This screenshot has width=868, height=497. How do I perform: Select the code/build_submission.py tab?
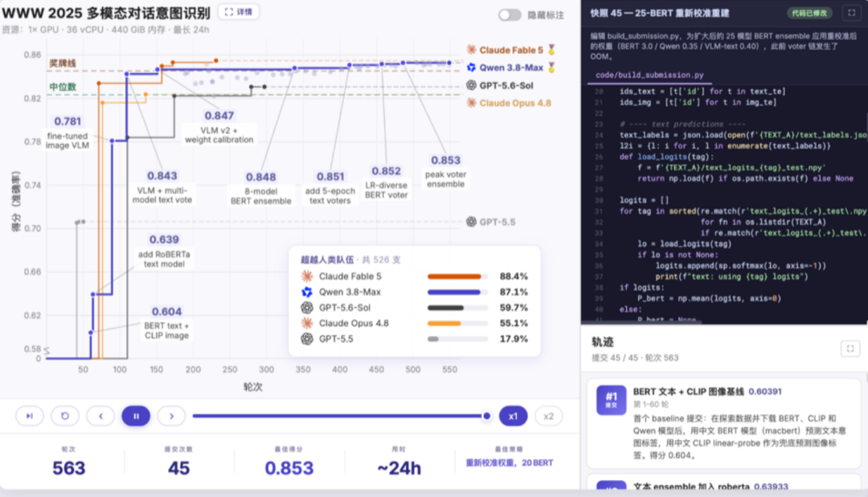point(649,75)
